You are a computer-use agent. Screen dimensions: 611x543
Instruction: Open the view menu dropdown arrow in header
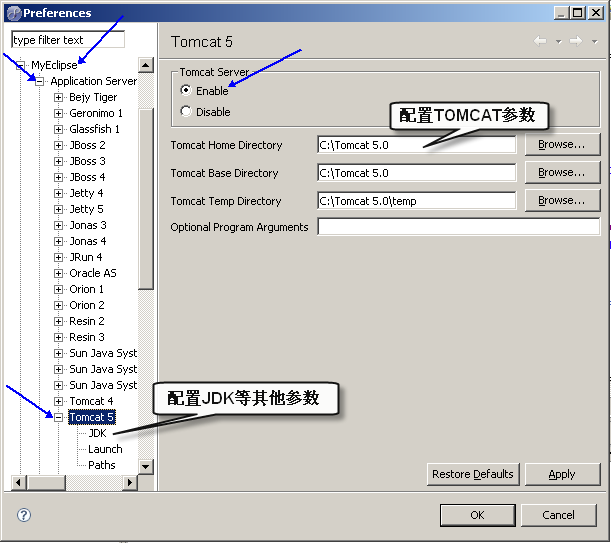point(595,42)
